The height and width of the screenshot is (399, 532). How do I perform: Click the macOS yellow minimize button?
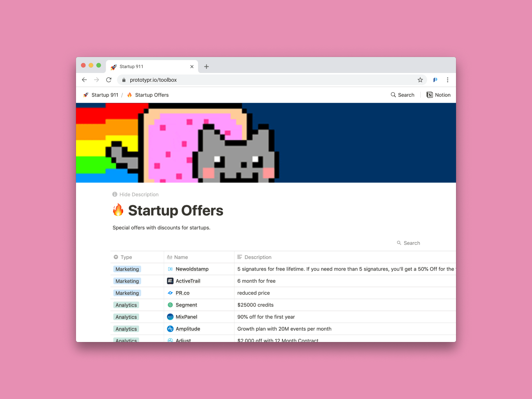[91, 65]
